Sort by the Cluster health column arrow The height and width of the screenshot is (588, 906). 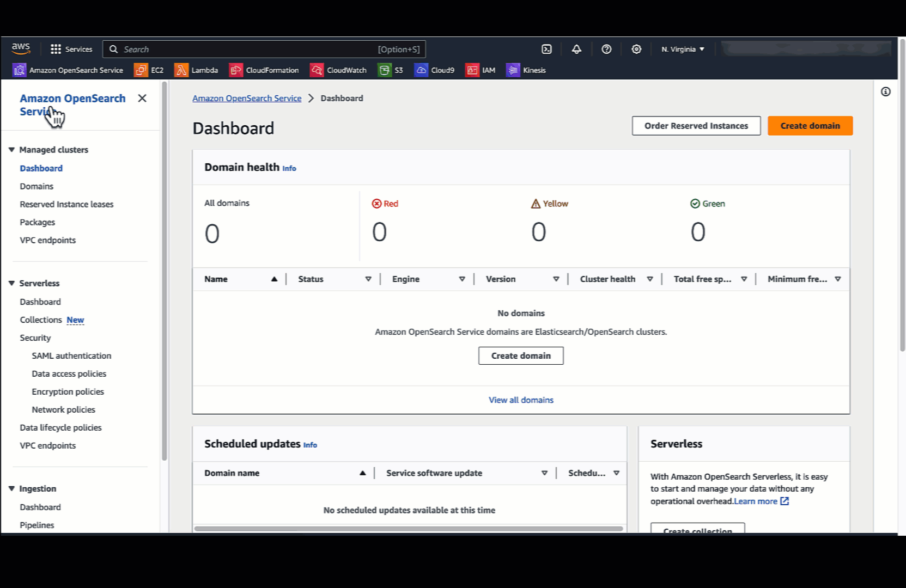650,279
